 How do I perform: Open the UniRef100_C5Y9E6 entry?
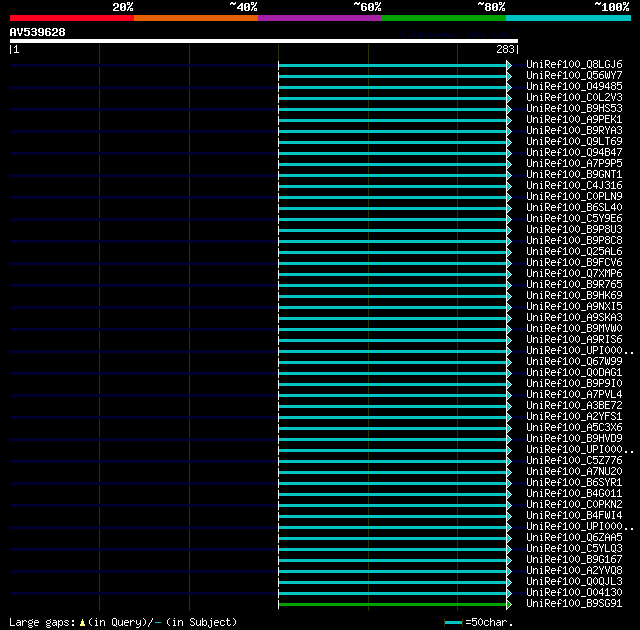pyautogui.click(x=574, y=219)
